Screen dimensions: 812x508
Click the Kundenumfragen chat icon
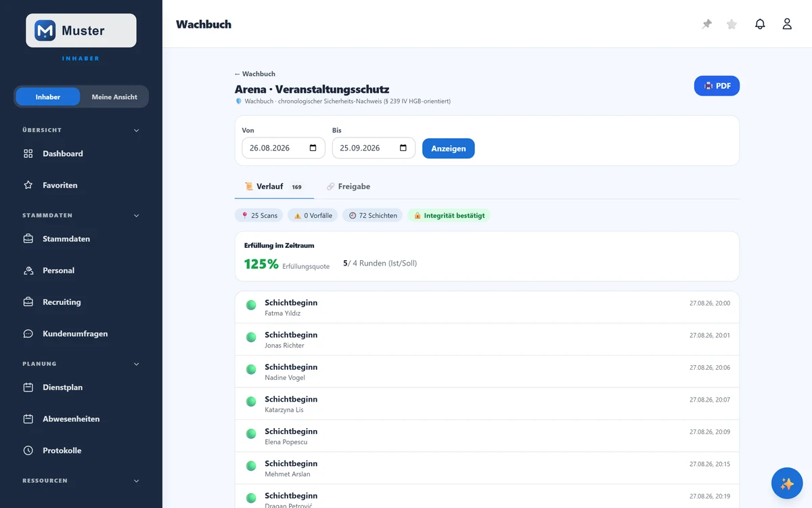(28, 334)
